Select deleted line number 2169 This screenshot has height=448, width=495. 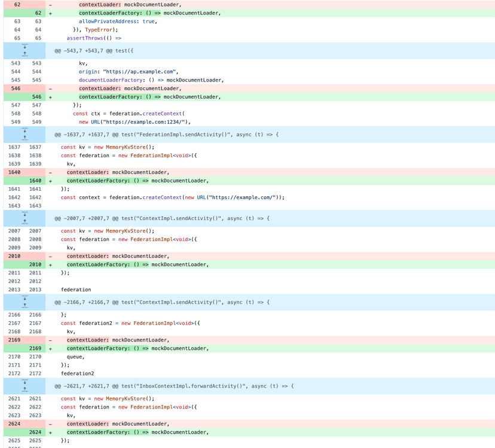[15, 340]
